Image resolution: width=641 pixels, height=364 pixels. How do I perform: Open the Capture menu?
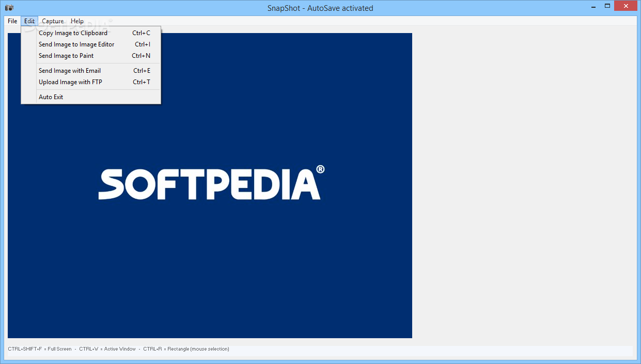pyautogui.click(x=53, y=21)
